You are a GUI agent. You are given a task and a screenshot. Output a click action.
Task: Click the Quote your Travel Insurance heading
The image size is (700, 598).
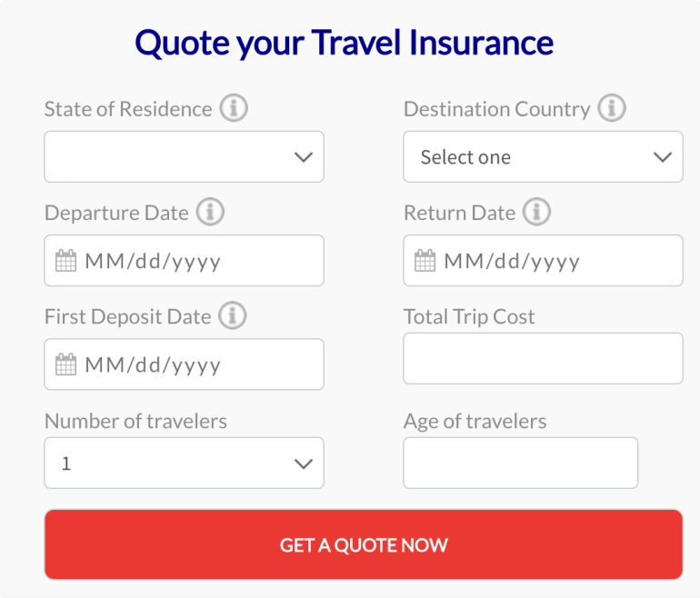click(344, 43)
